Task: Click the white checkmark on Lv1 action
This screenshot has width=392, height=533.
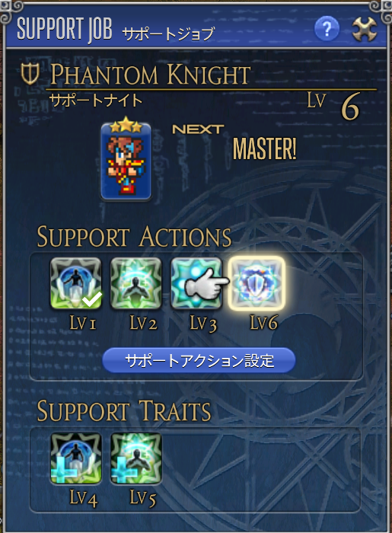Action: [x=91, y=298]
